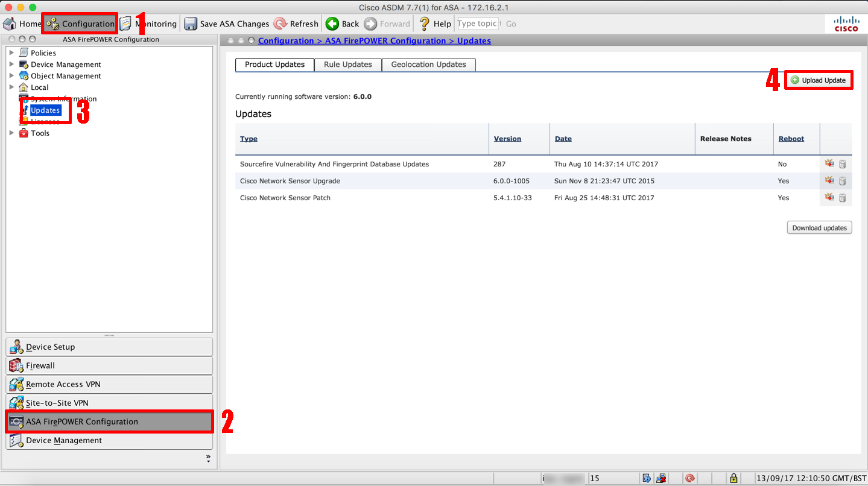
Task: Open the Configuration view in toolbar
Action: pyautogui.click(x=80, y=24)
